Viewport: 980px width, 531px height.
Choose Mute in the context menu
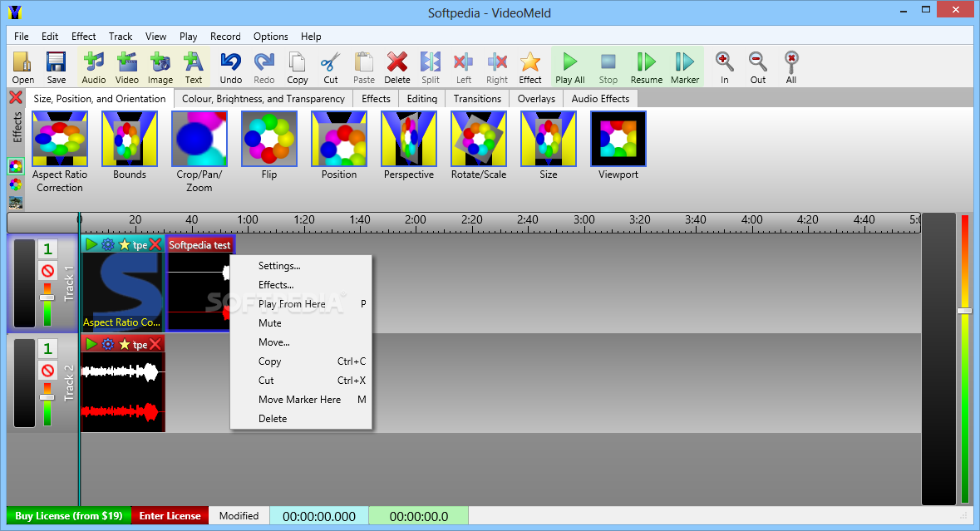pyautogui.click(x=301, y=323)
